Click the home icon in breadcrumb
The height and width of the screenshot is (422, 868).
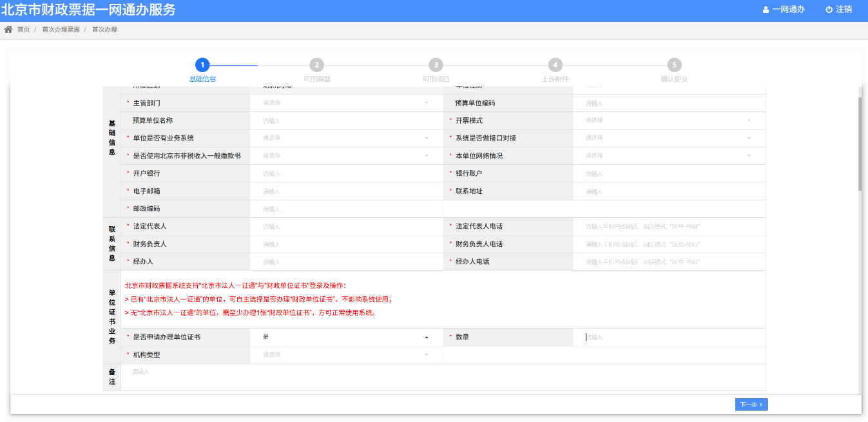coord(8,30)
